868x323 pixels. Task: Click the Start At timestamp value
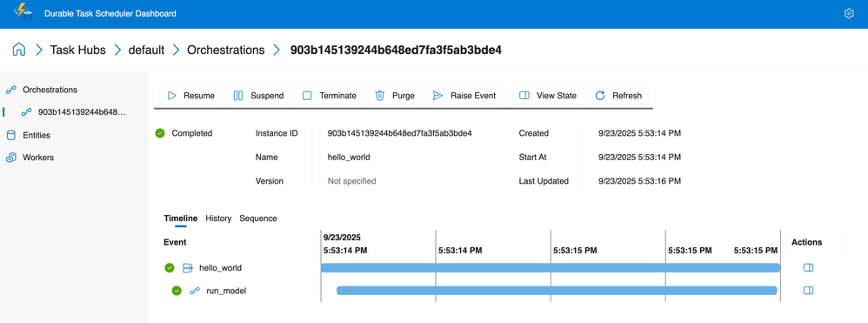point(640,157)
